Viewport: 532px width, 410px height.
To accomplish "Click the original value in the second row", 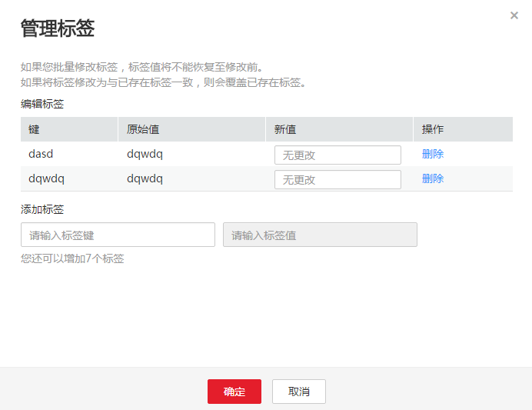I will point(145,178).
